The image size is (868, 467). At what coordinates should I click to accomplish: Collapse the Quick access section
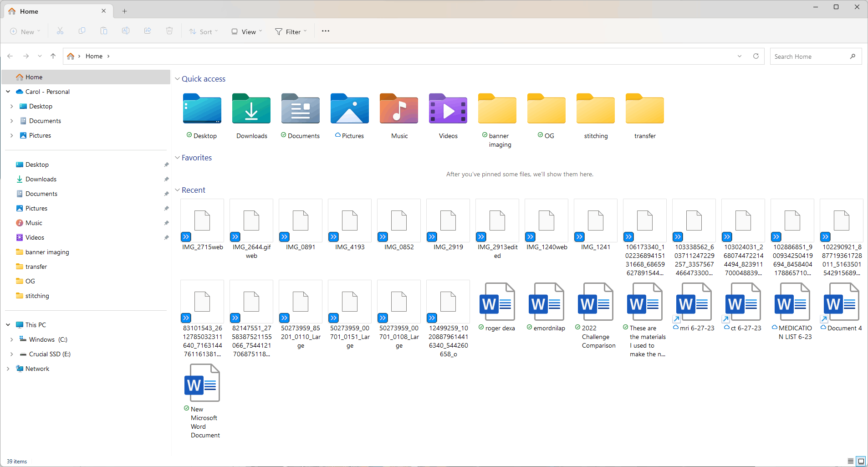(x=178, y=79)
